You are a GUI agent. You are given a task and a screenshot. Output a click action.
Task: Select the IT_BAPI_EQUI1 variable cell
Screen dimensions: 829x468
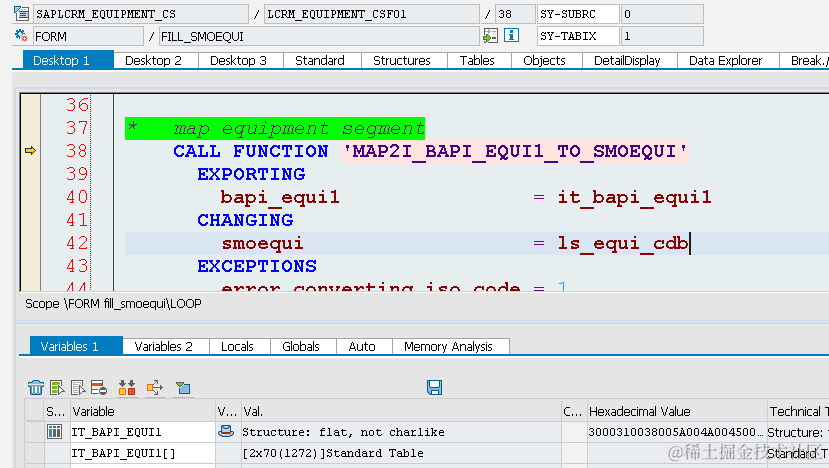(142, 432)
